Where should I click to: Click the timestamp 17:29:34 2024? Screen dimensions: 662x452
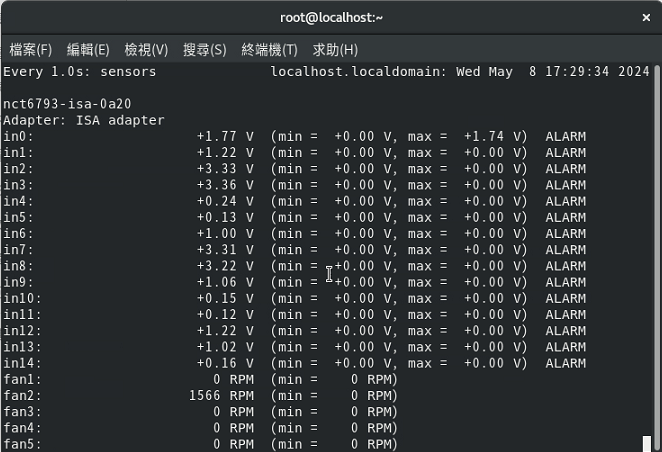(x=597, y=72)
